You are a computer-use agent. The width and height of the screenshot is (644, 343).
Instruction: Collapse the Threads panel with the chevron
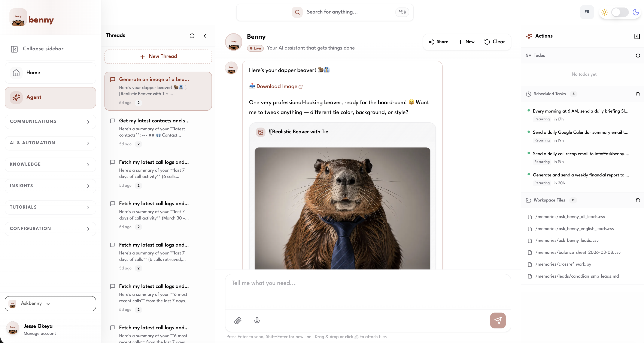pyautogui.click(x=205, y=36)
